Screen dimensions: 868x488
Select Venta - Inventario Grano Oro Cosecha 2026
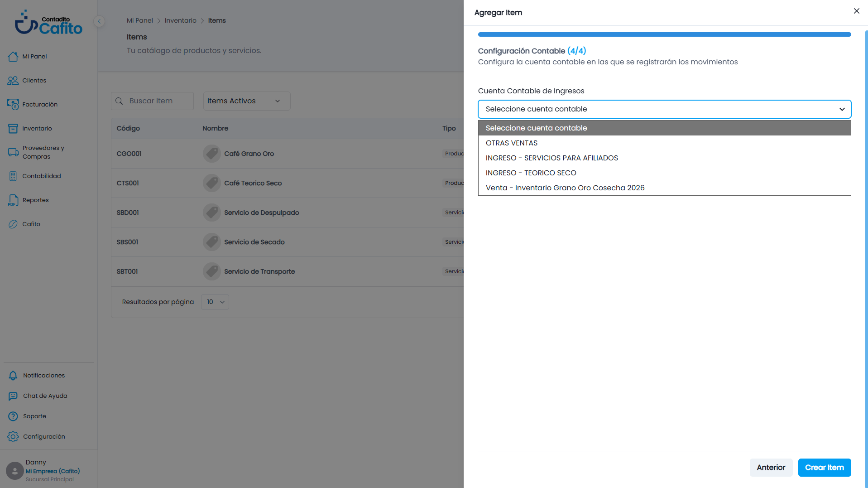click(x=664, y=188)
